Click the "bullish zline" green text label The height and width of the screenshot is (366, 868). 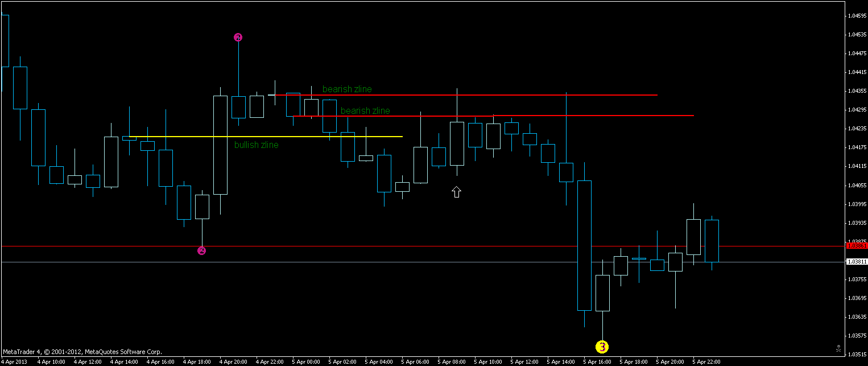point(256,145)
